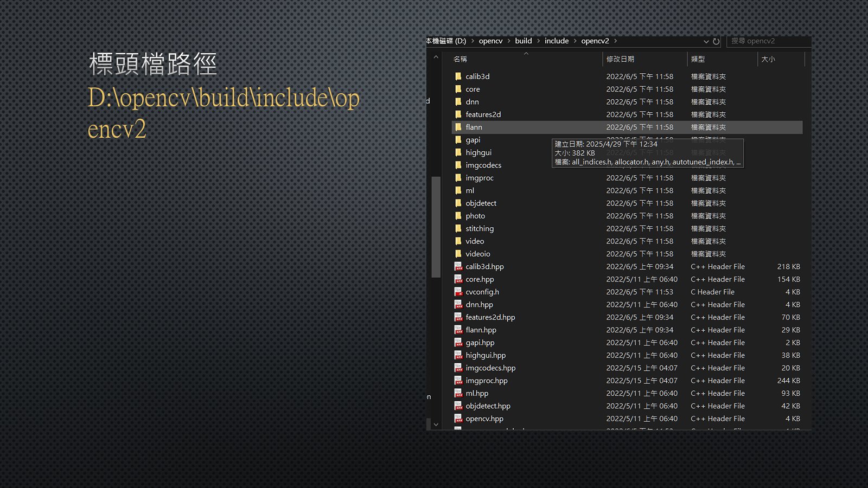This screenshot has height=488, width=868.
Task: Click the 搜尋 opencv2 search box
Action: [768, 41]
